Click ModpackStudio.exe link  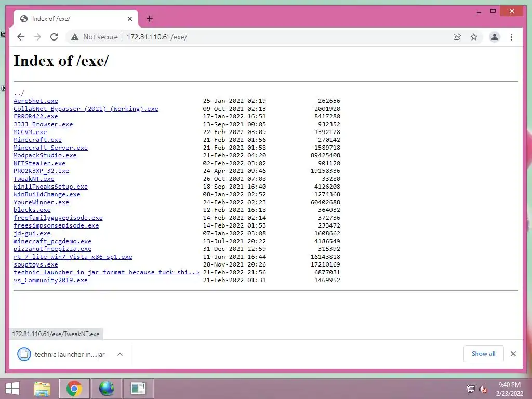coord(45,155)
